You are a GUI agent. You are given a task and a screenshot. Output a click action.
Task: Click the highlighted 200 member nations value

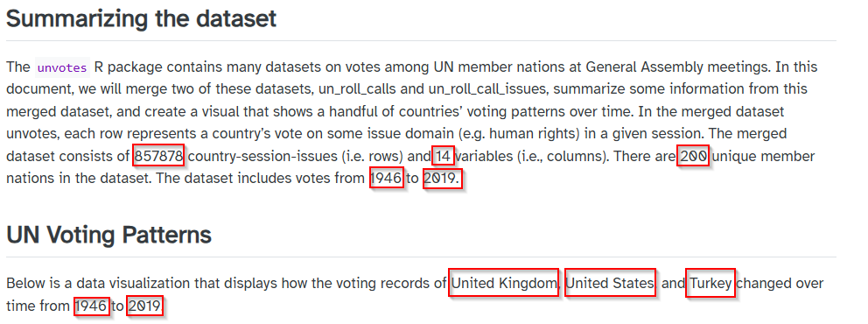694,157
